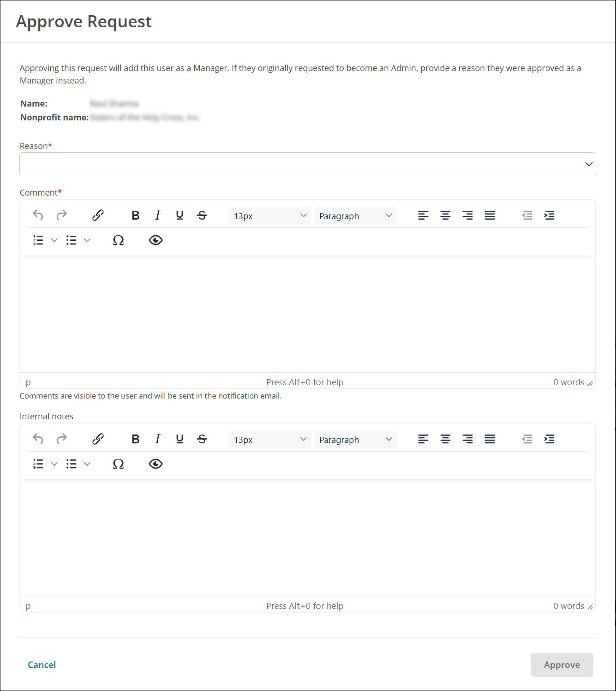This screenshot has width=616, height=691.
Task: Toggle the preview eye in Internal notes toolbar
Action: pos(155,464)
